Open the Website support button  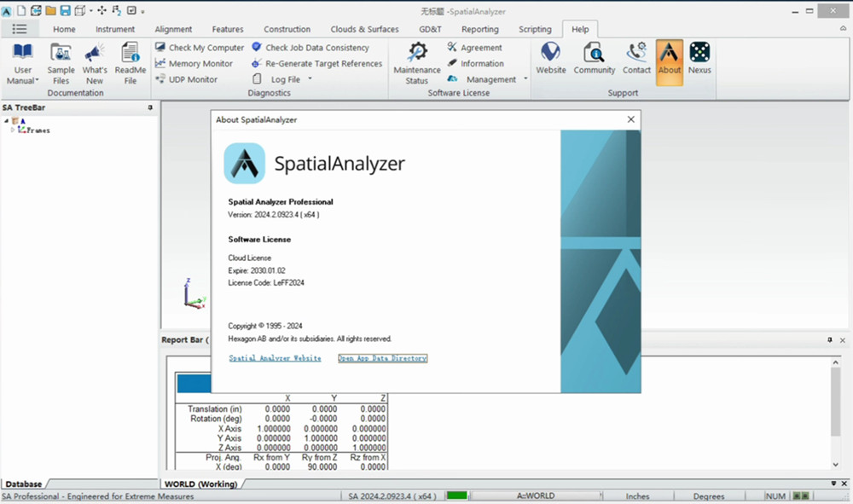550,59
